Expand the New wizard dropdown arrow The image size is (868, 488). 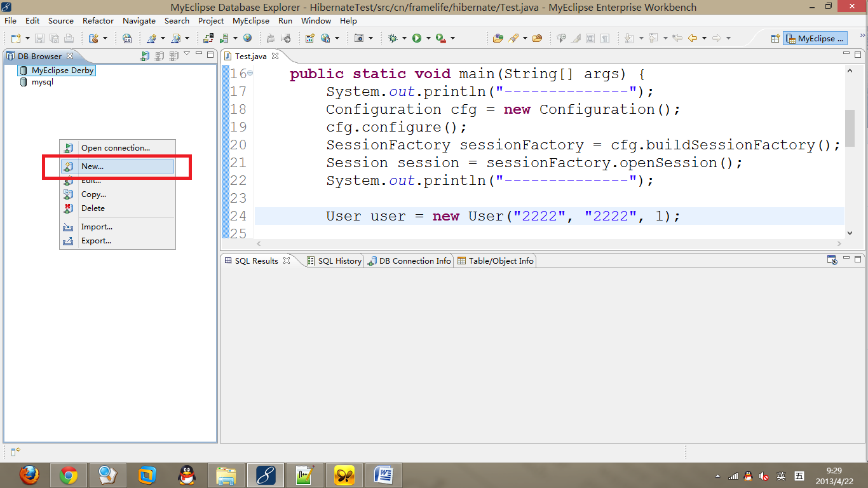point(26,39)
